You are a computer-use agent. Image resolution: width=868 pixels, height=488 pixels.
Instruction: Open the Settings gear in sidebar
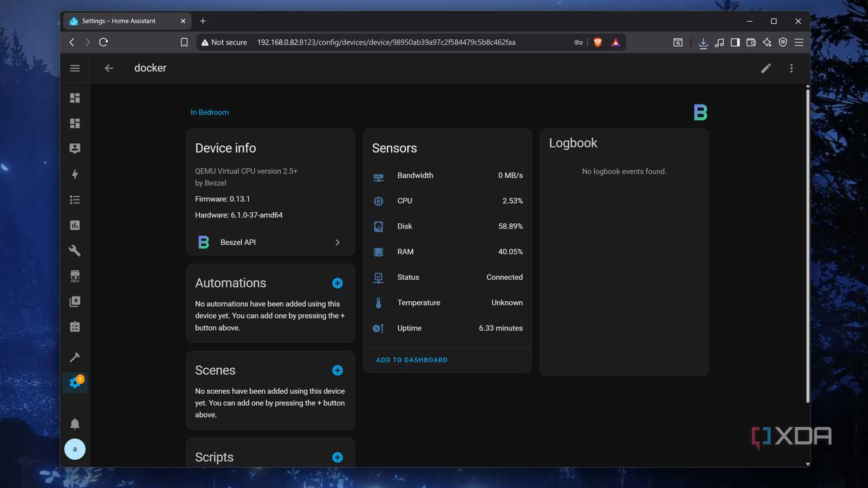tap(75, 382)
